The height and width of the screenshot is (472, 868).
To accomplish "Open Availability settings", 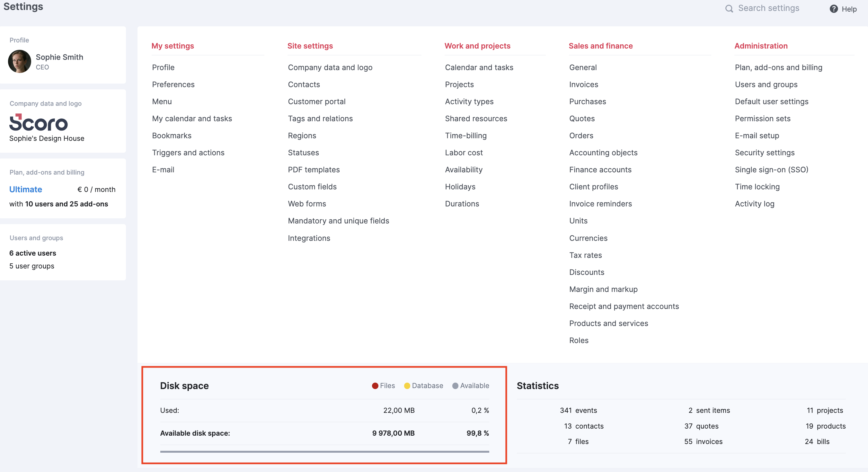I will click(x=464, y=169).
